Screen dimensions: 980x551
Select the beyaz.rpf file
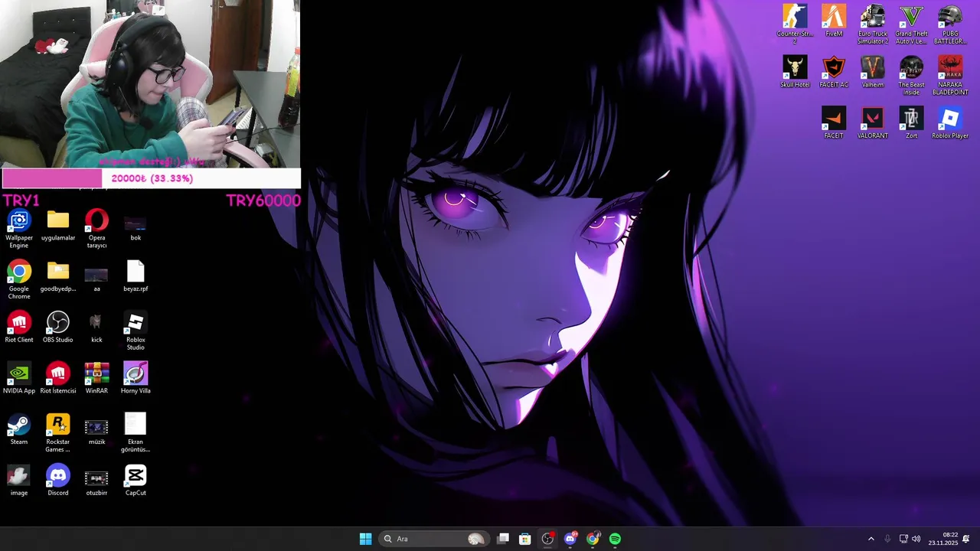[136, 277]
